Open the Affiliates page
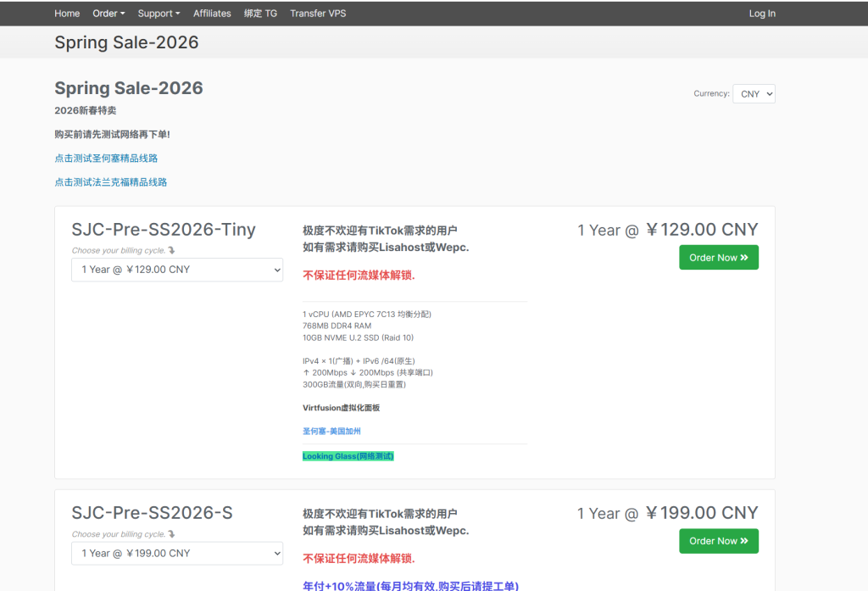Image resolution: width=868 pixels, height=591 pixels. [212, 14]
